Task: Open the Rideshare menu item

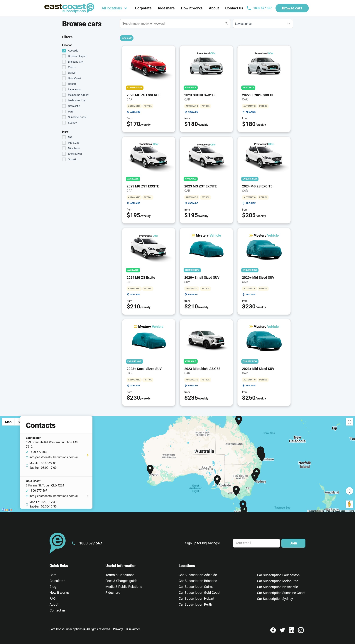Action: point(166,8)
